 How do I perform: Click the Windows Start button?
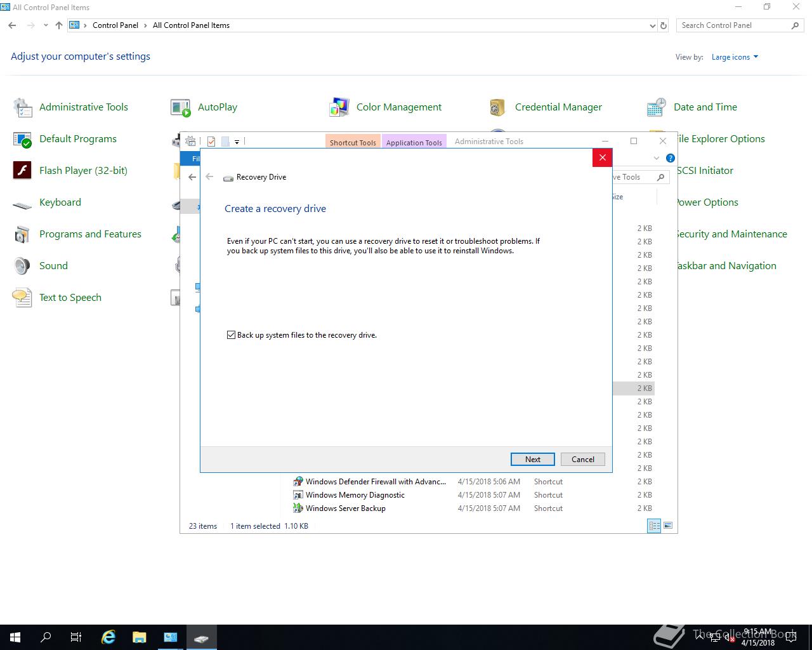[15, 637]
